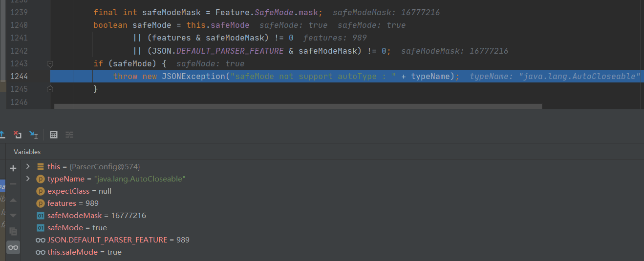The image size is (644, 261).
Task: Click the Step Out debugger icon
Action: (x=1, y=134)
